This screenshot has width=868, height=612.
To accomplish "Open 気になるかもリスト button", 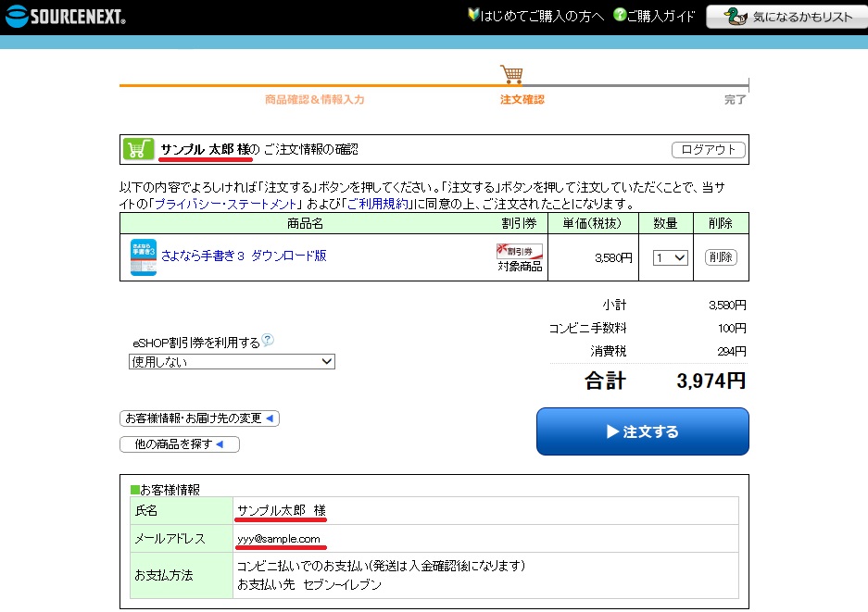I will point(786,17).
